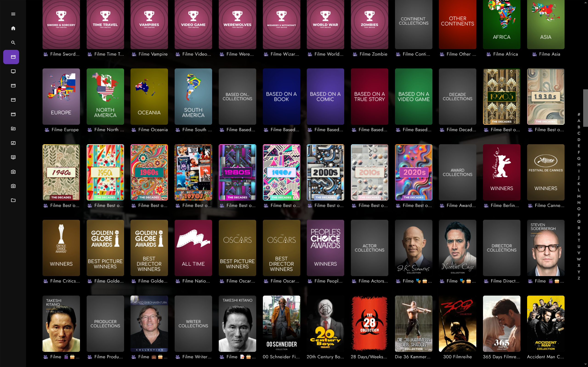
Task: Open the folder icon in sidebar
Action: point(13,200)
